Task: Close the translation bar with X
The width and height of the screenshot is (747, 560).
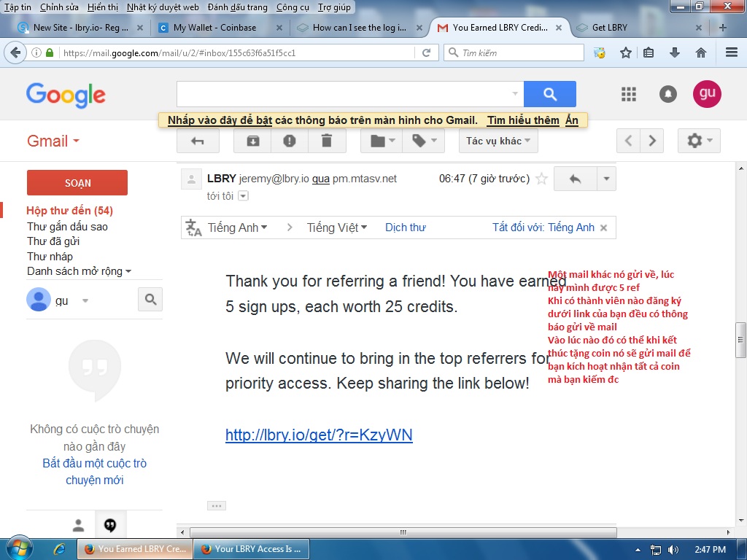Action: pos(603,227)
